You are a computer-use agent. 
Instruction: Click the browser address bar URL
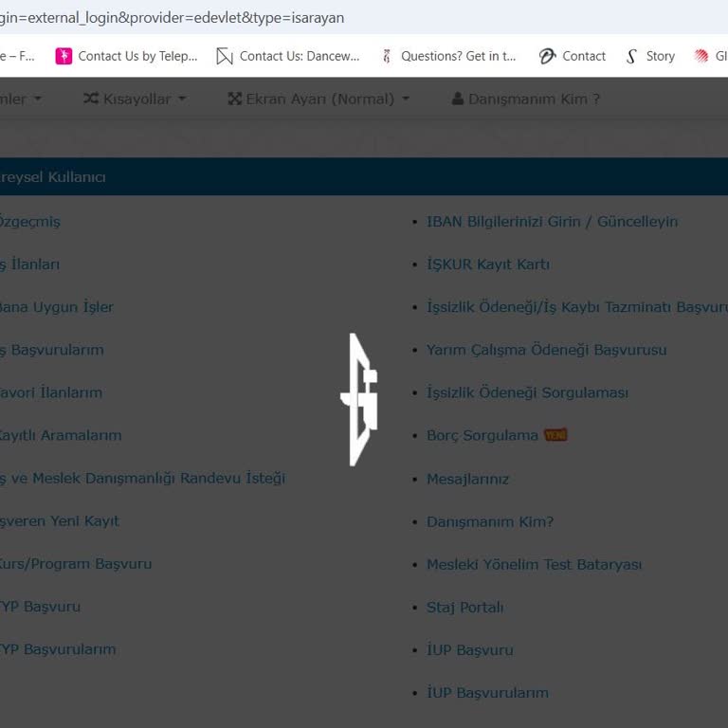coord(172,18)
